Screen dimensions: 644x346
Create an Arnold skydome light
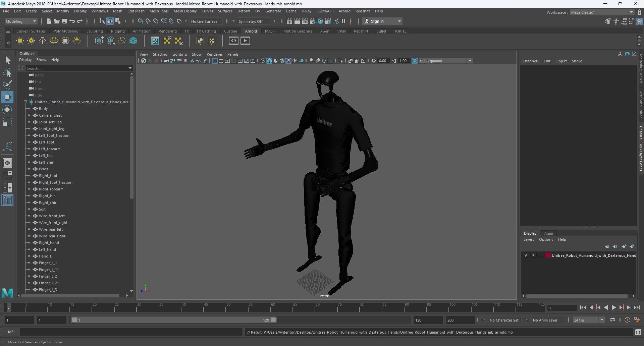[54, 41]
